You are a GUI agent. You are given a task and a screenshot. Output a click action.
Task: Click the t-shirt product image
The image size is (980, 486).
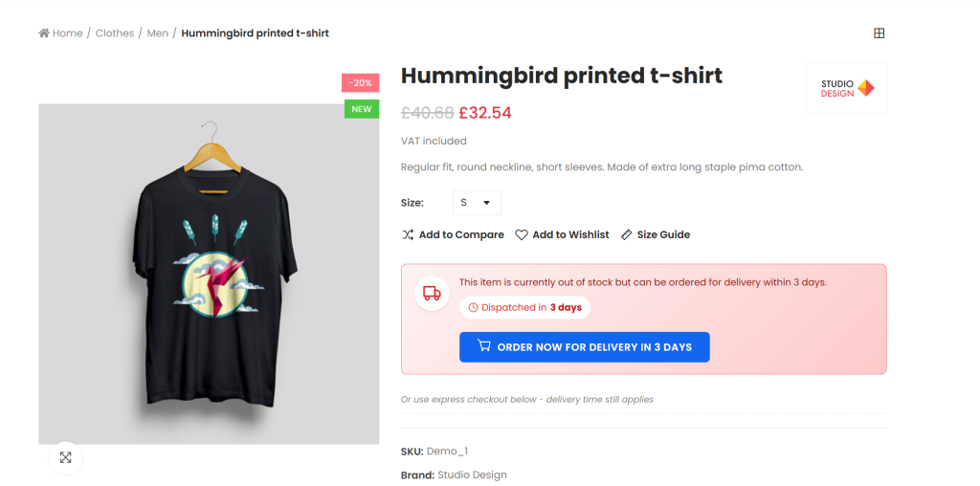[x=209, y=274]
